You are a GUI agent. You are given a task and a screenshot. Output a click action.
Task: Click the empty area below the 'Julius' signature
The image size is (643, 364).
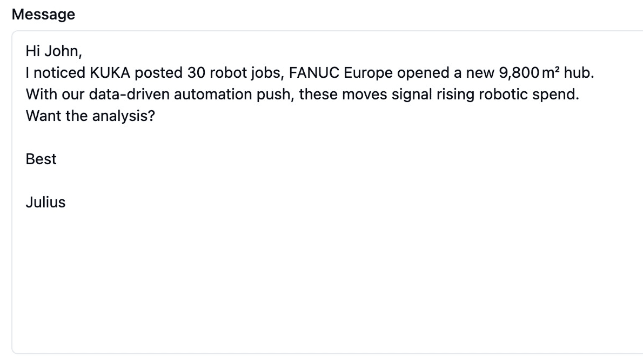coord(327,279)
